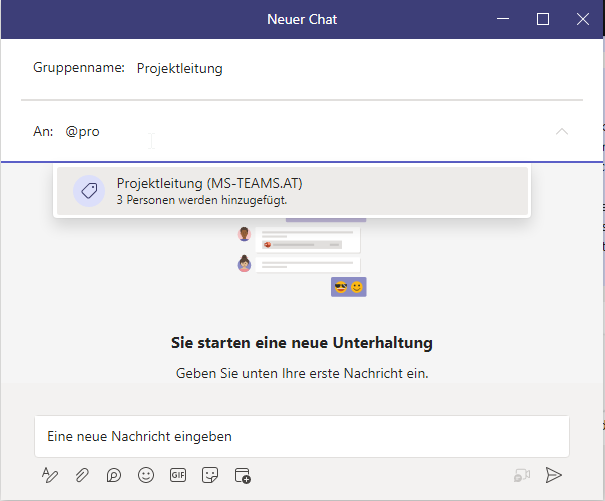
Task: Schedule a meeting with calendar-plus icon
Action: click(243, 475)
